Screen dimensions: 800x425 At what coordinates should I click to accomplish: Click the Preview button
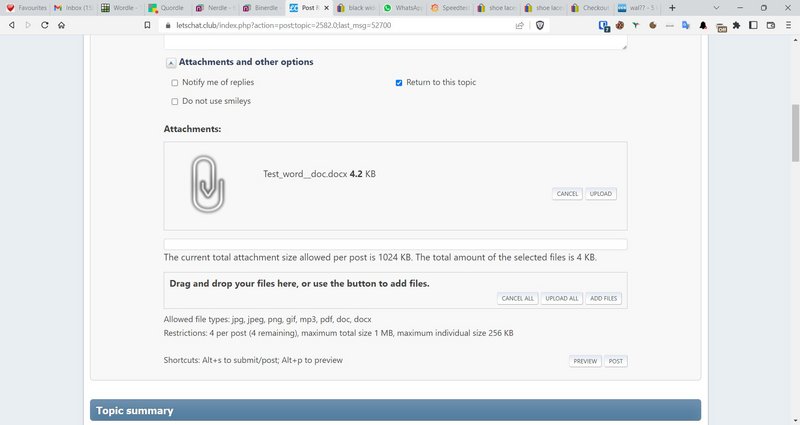tap(585, 361)
